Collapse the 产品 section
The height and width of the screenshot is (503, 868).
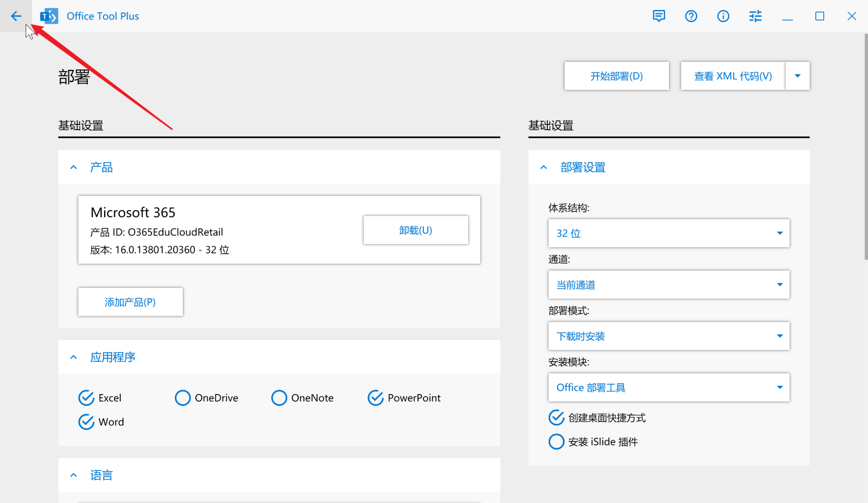tap(74, 167)
